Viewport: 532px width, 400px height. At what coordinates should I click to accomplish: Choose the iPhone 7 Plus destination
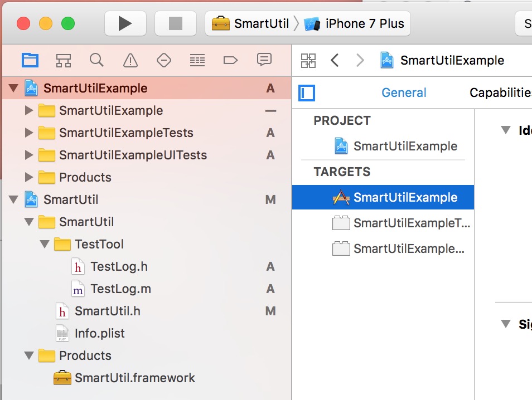point(355,23)
